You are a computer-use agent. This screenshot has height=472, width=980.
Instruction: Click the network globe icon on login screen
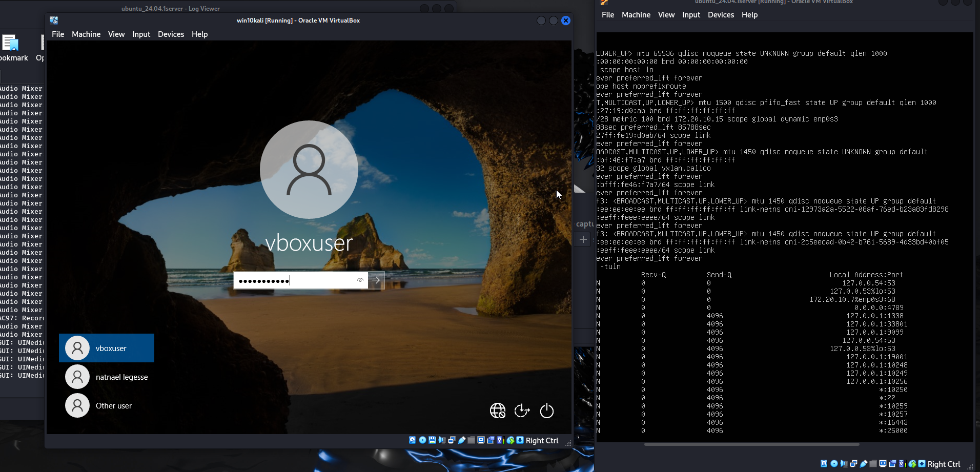[497, 411]
